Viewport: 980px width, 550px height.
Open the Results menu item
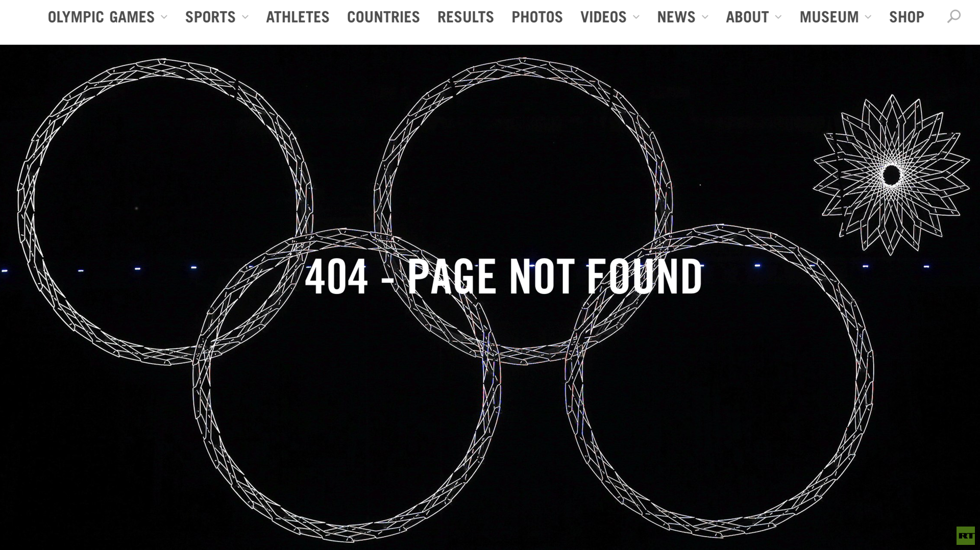[465, 17]
